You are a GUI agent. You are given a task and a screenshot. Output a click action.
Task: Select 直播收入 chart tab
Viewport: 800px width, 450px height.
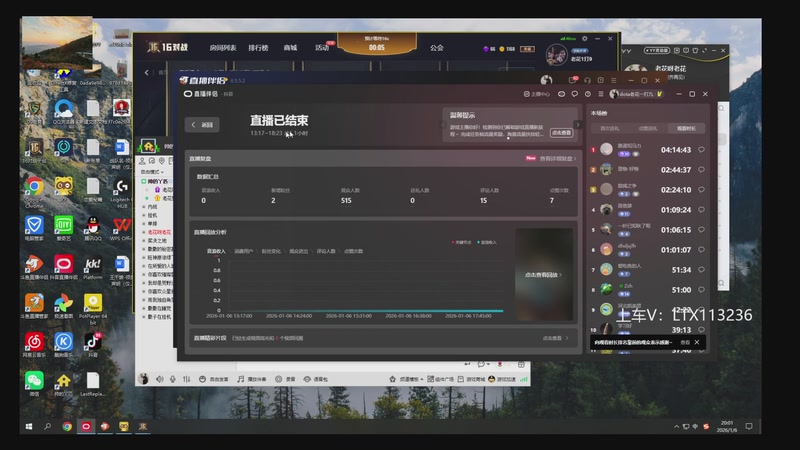tap(216, 251)
